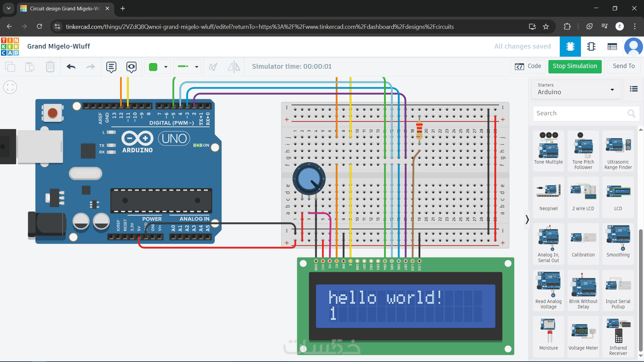
Task: Select circuit view button in header
Action: [x=570, y=47]
